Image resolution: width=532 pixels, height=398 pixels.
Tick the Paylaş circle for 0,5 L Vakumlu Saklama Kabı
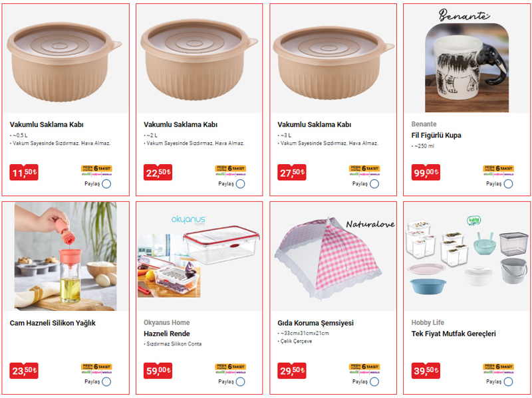(106, 184)
